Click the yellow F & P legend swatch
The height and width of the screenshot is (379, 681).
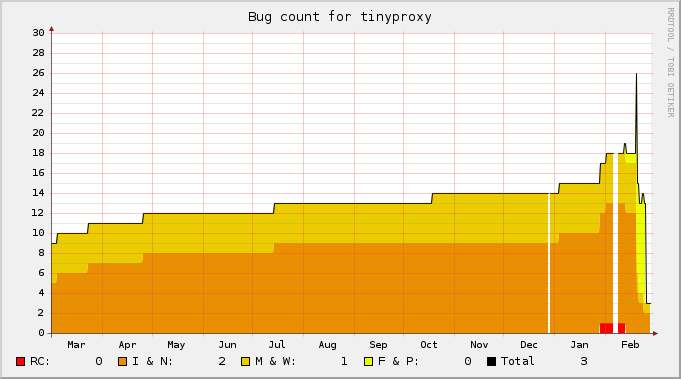click(368, 361)
